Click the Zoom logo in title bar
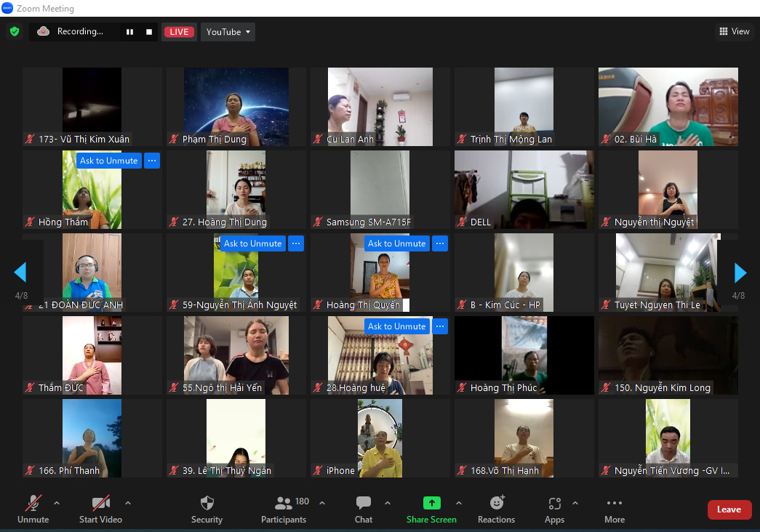The image size is (760, 532). point(7,8)
